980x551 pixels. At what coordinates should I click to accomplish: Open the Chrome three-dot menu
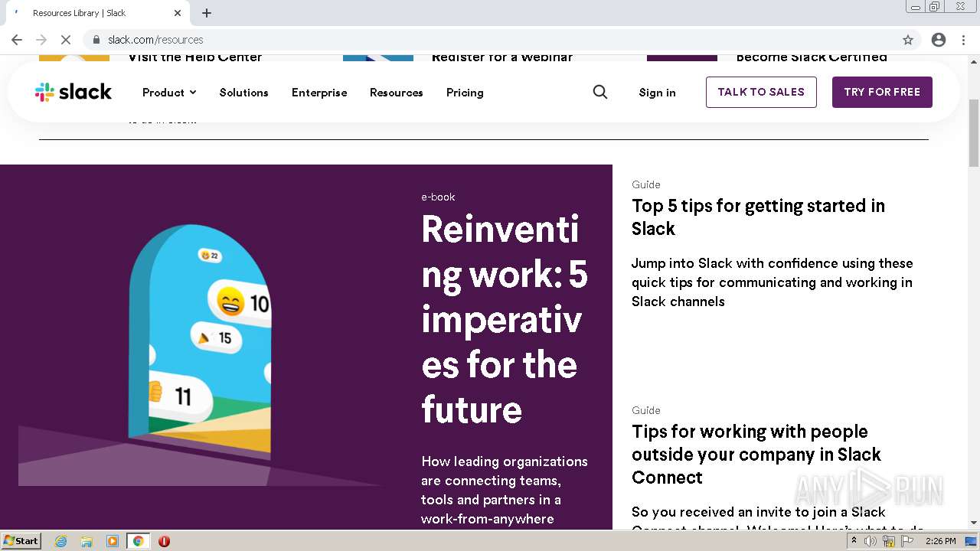[963, 40]
